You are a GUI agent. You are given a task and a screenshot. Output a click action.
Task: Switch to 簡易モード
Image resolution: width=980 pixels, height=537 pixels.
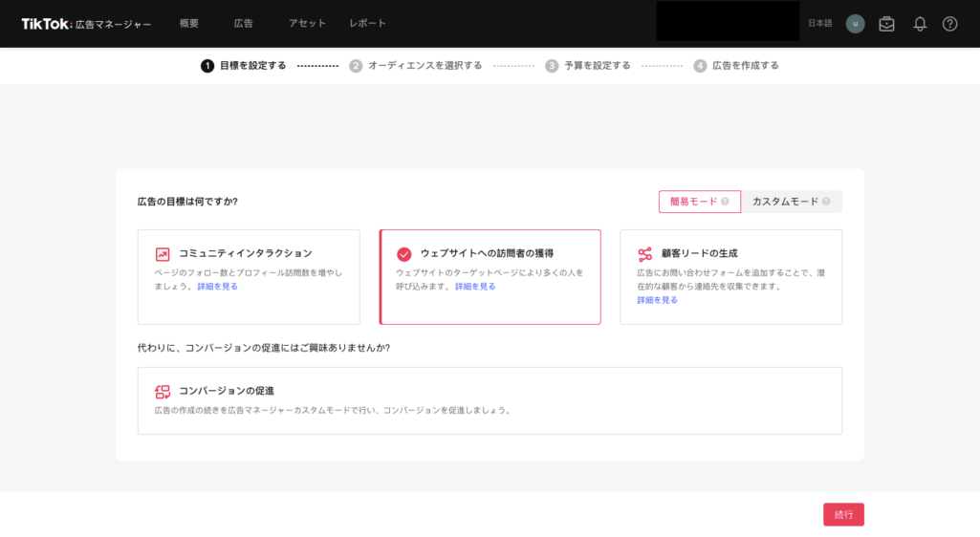(699, 202)
